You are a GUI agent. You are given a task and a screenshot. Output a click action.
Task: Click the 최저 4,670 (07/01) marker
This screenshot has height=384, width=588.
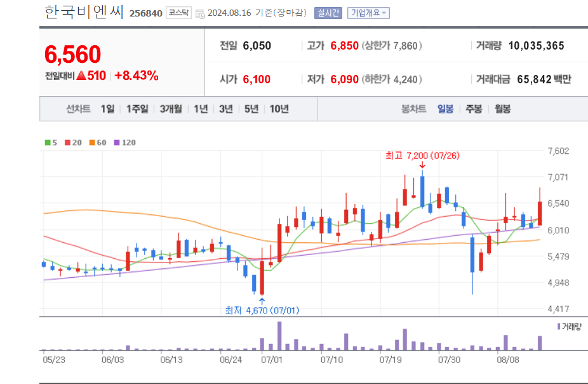[262, 310]
